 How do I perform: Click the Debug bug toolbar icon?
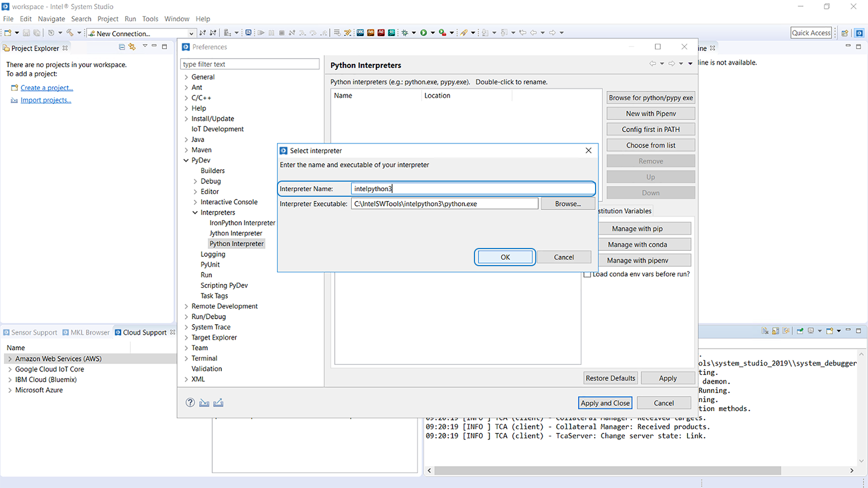pos(405,33)
